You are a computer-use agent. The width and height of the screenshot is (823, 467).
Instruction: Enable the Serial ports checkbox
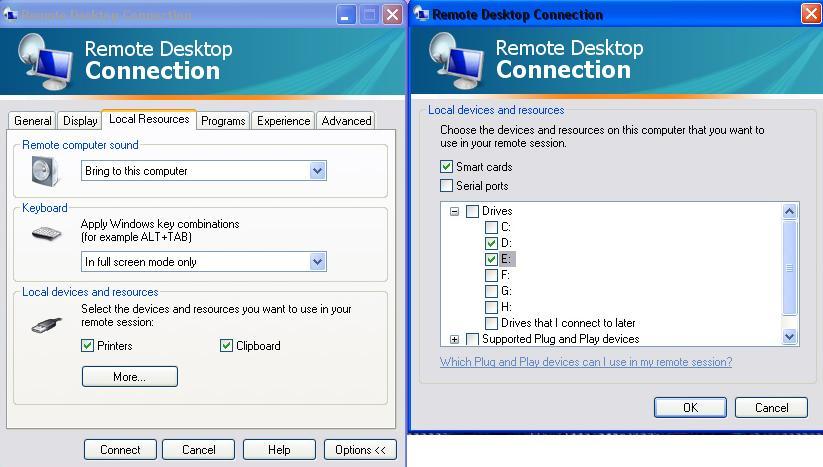click(447, 186)
